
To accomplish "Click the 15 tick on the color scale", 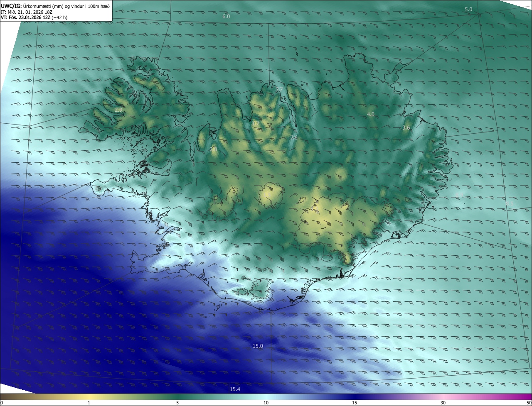I will coord(355,403).
